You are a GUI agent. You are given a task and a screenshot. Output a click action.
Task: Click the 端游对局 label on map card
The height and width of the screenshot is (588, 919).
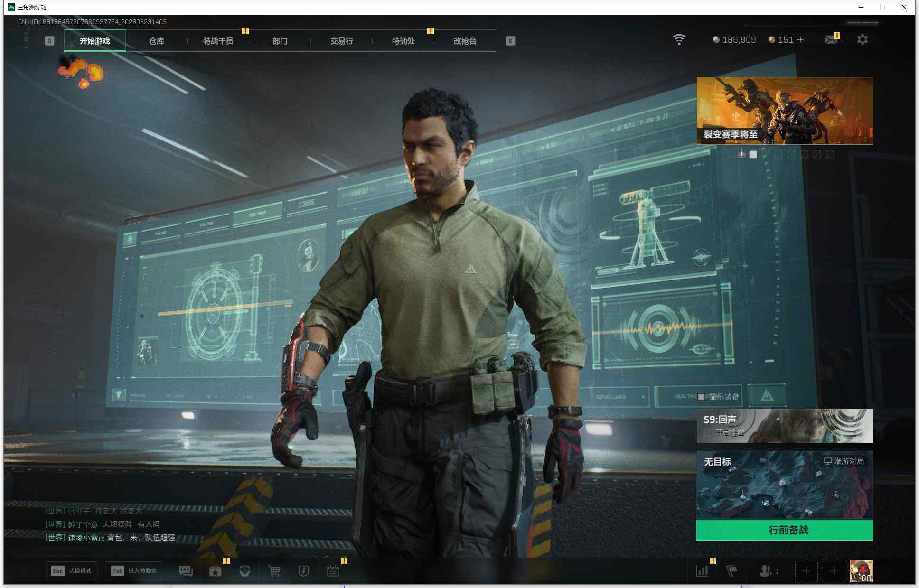click(844, 461)
